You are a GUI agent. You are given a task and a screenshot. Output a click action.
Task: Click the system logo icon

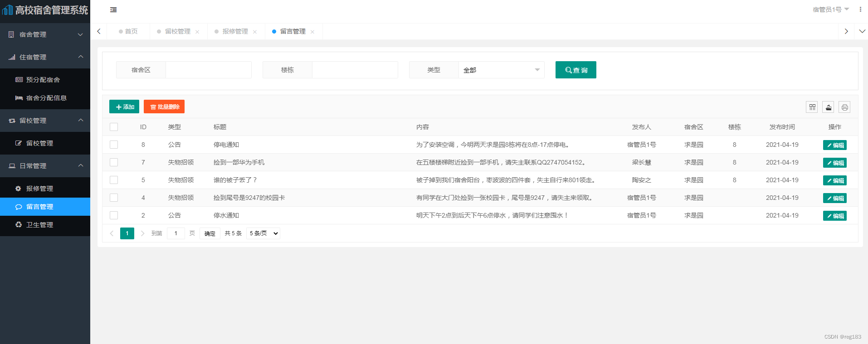pyautogui.click(x=8, y=10)
